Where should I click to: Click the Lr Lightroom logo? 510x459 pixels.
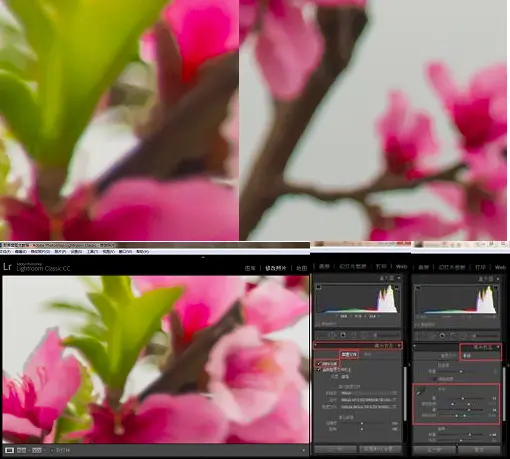tap(7, 267)
